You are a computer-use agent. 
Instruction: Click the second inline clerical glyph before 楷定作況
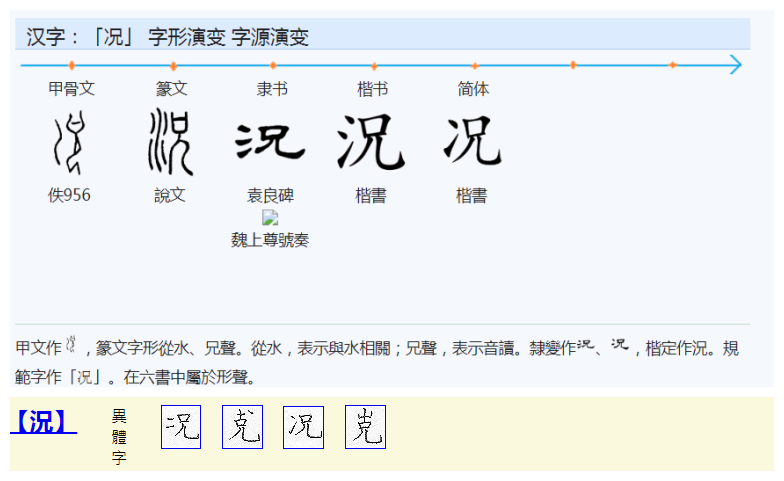point(620,344)
